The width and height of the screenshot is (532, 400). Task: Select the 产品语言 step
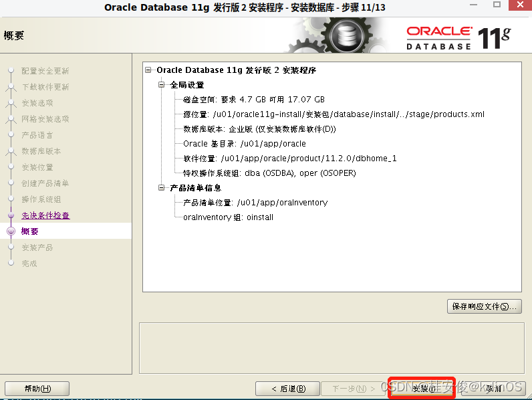pos(37,135)
